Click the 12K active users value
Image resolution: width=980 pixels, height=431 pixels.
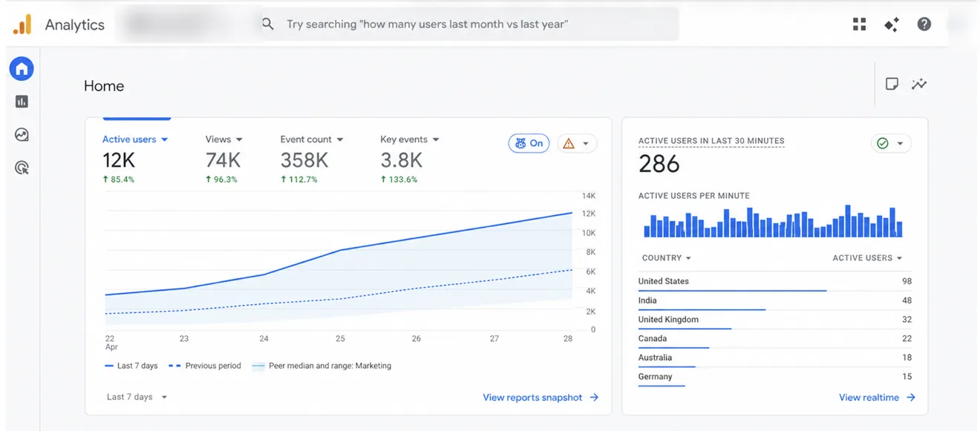tap(118, 160)
